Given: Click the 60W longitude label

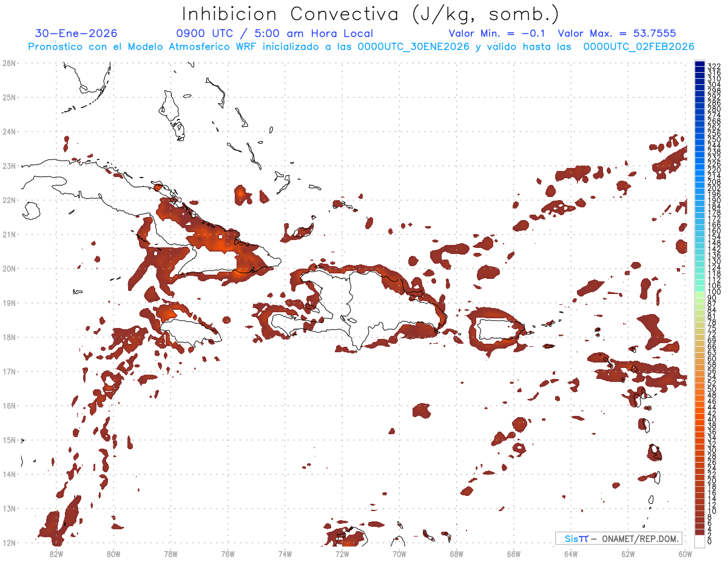Looking at the screenshot, I should pos(686,554).
